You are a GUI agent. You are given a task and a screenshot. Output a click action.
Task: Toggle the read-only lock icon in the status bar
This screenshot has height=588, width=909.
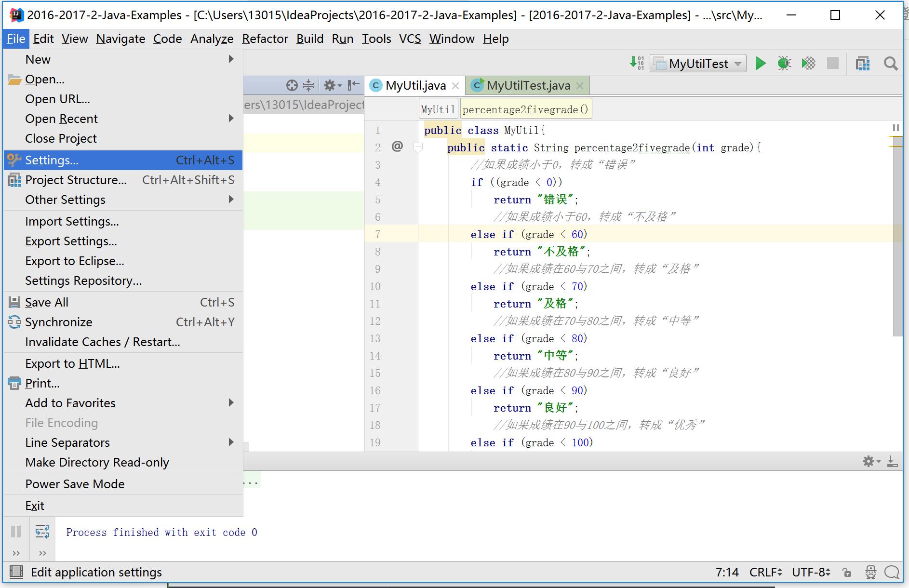tap(847, 573)
